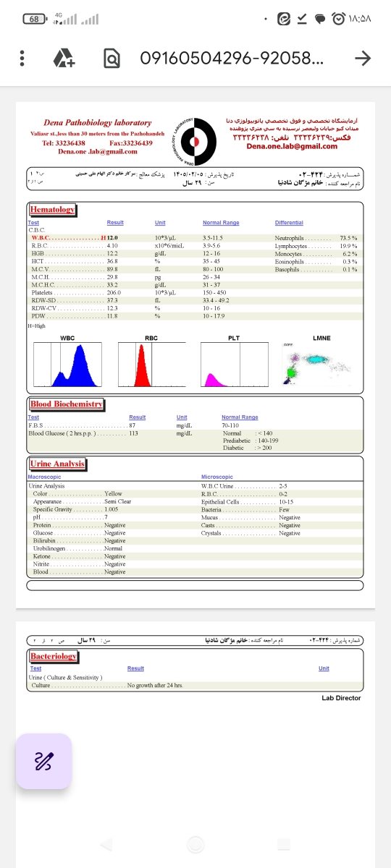Tap the purple pen annotate button
The height and width of the screenshot is (868, 391).
click(x=43, y=761)
